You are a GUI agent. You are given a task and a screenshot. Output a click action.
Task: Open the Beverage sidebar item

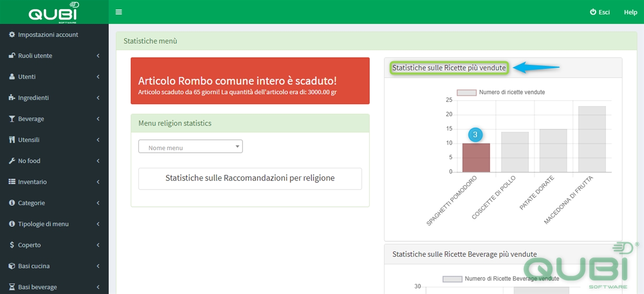pos(54,119)
